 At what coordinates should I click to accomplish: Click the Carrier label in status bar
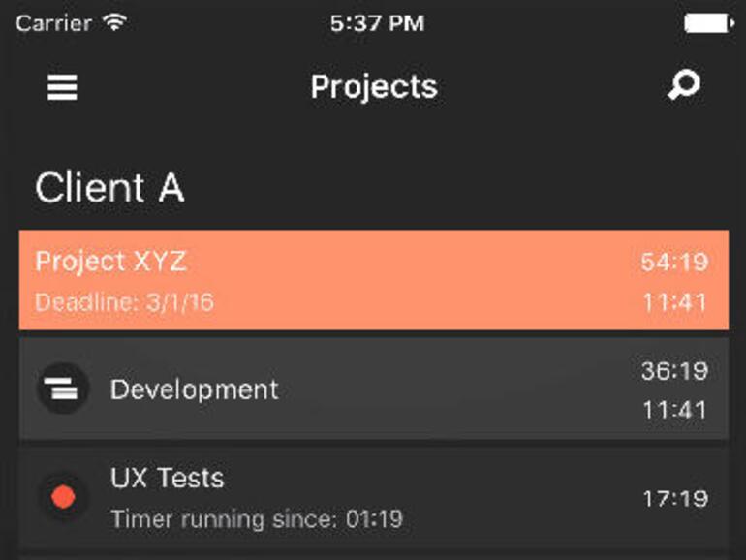[x=54, y=23]
